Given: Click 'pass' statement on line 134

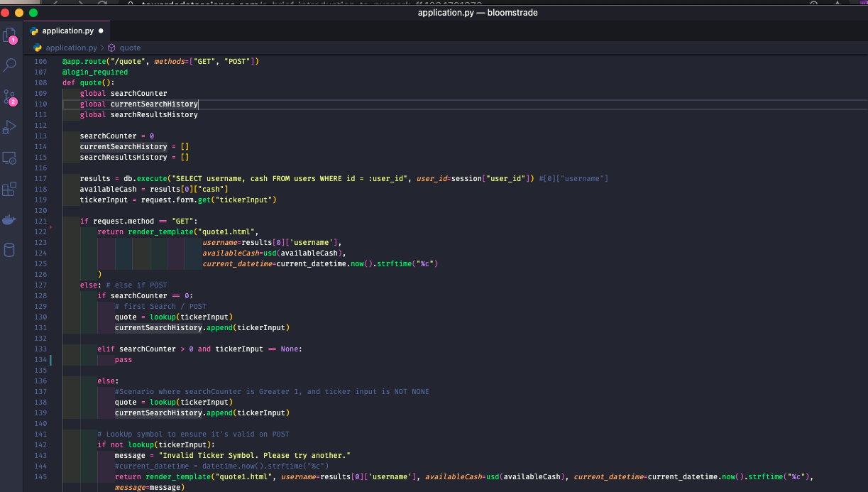Looking at the screenshot, I should 123,360.
